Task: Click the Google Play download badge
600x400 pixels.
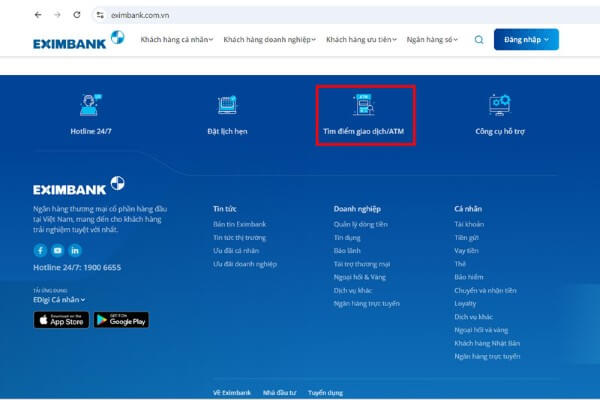Action: [x=121, y=320]
